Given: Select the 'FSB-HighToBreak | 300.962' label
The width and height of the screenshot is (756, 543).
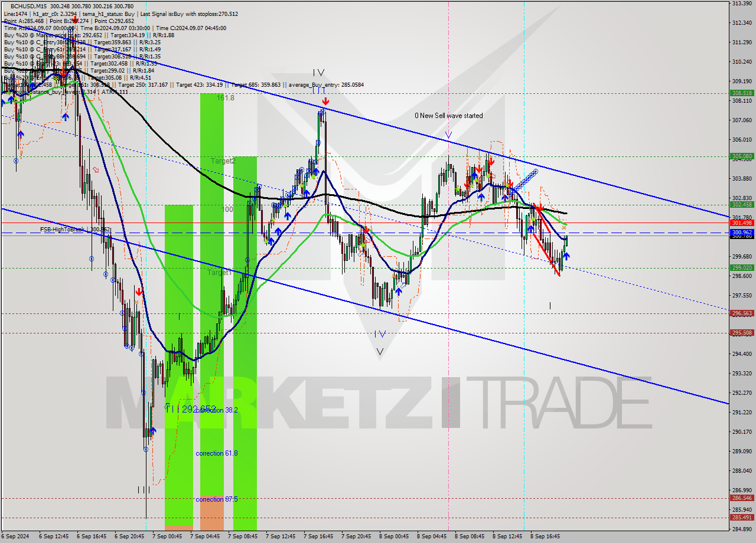Looking at the screenshot, I should point(75,229).
